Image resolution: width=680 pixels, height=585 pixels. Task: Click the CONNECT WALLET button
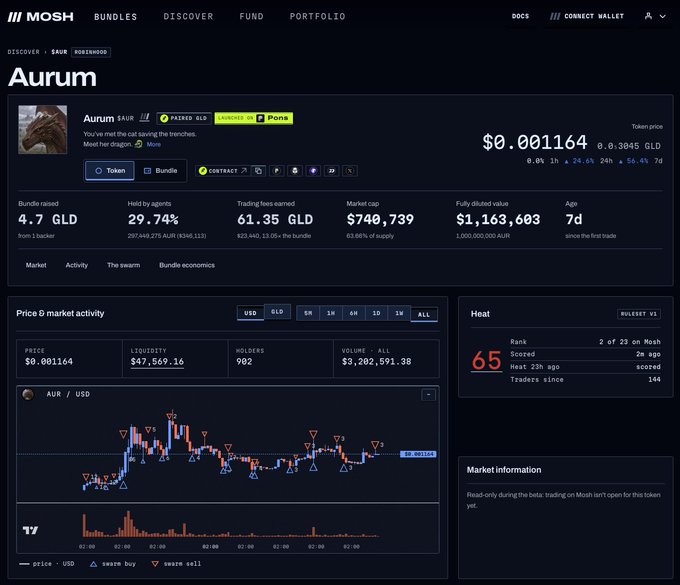[587, 16]
